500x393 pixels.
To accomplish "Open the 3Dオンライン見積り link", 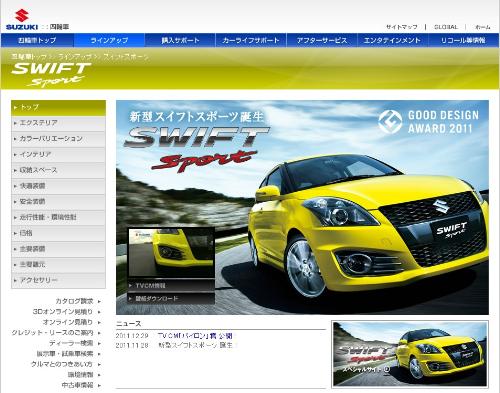I will [63, 312].
